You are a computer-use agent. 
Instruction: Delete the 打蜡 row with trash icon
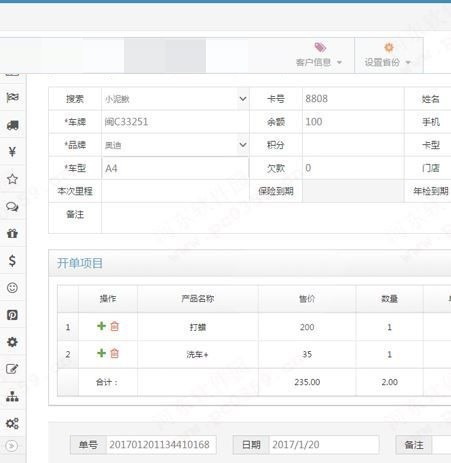coord(114,326)
